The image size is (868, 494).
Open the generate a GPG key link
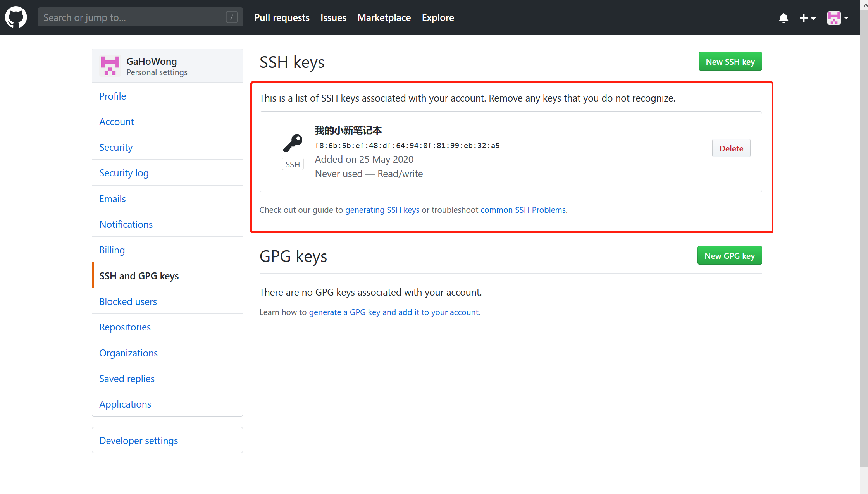click(394, 312)
